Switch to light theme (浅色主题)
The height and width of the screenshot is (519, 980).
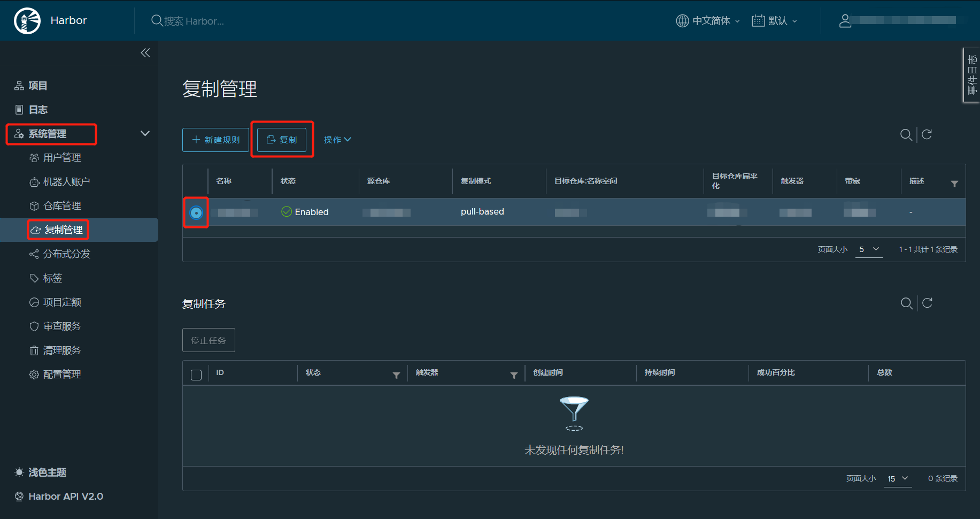tap(47, 472)
